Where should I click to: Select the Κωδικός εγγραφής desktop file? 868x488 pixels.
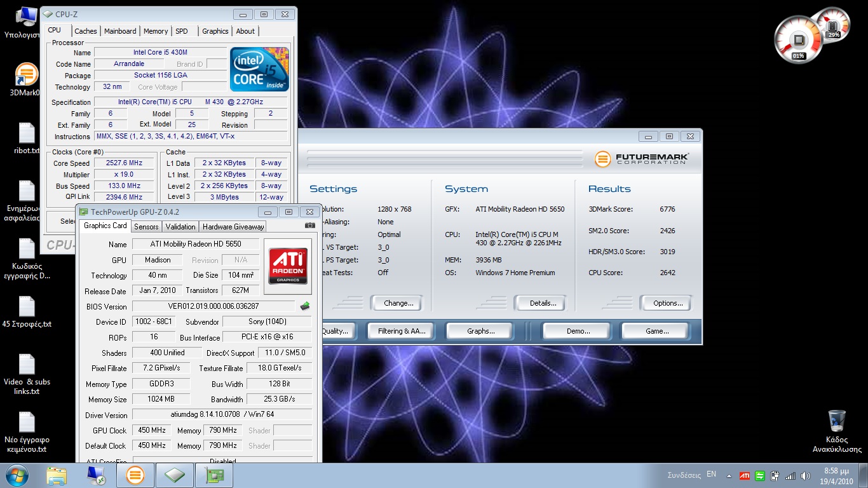click(27, 249)
